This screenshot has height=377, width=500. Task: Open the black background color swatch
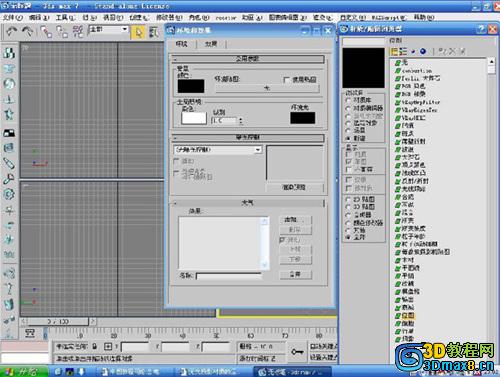(x=191, y=86)
